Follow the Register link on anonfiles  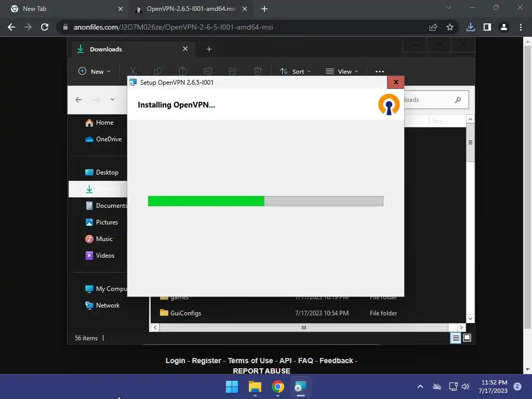coord(206,361)
